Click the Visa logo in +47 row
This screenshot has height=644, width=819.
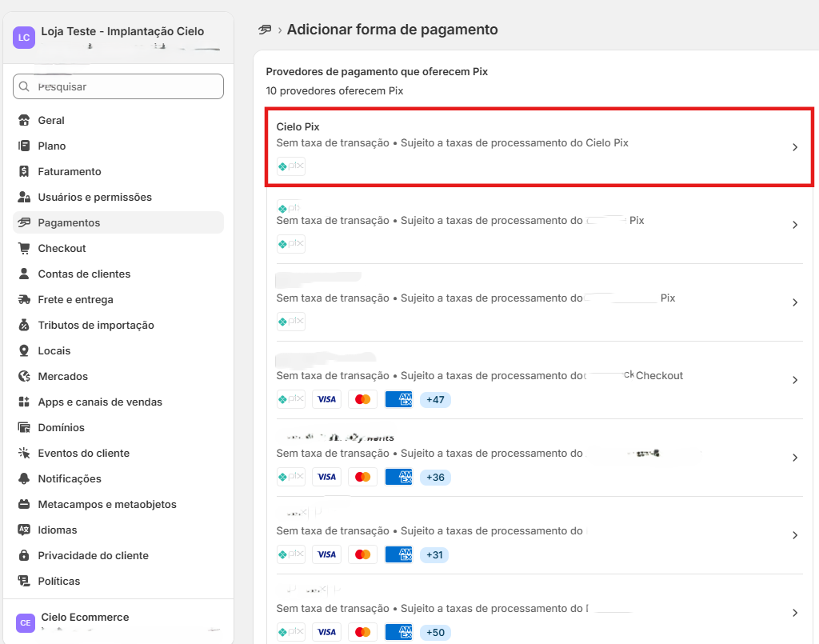[326, 399]
